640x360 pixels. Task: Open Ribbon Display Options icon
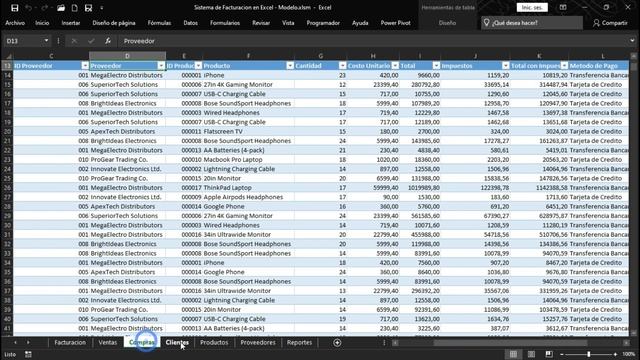pyautogui.click(x=563, y=7)
